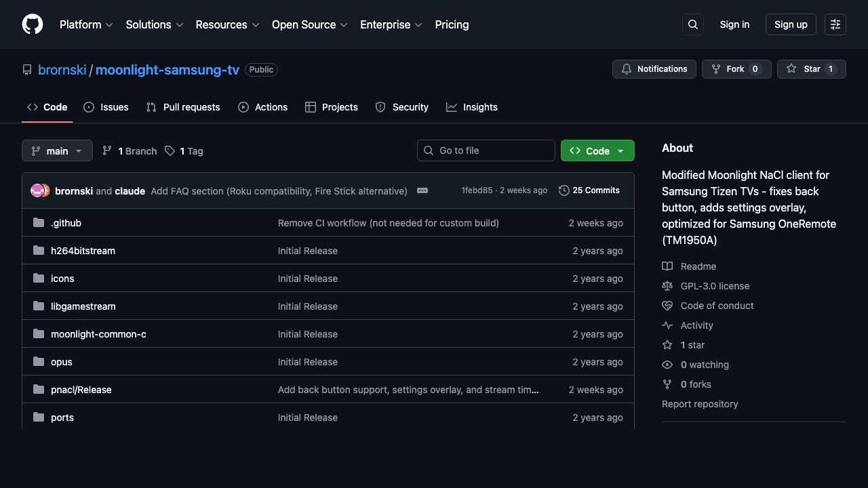Viewport: 868px width, 488px height.
Task: Click the icons folder icon
Action: point(39,278)
